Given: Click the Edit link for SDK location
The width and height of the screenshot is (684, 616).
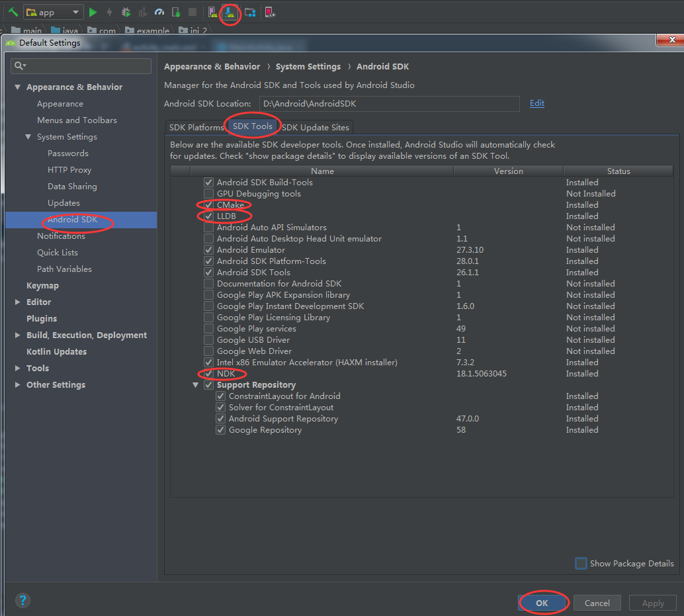Looking at the screenshot, I should [537, 103].
